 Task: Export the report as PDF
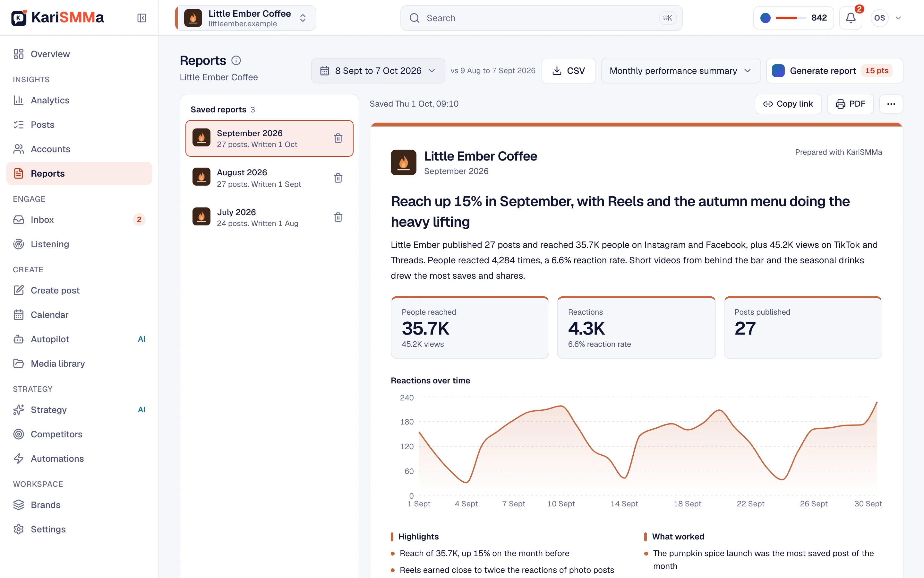pos(850,104)
